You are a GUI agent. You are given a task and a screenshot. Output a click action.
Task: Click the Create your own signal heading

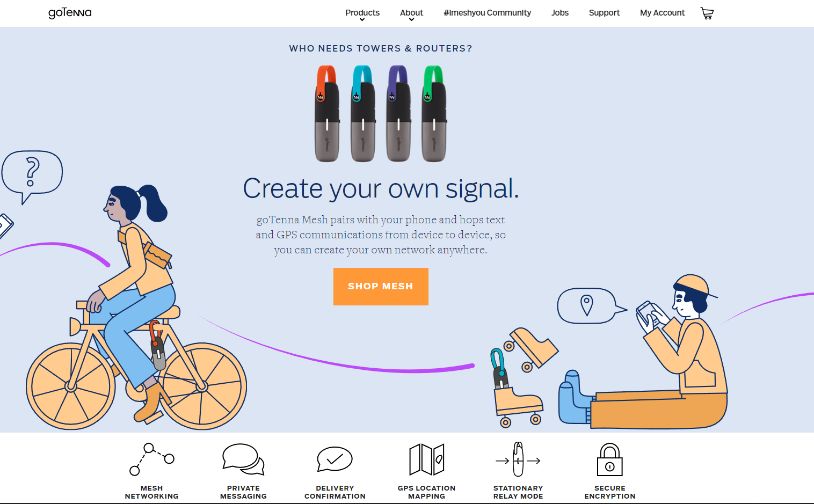(381, 189)
